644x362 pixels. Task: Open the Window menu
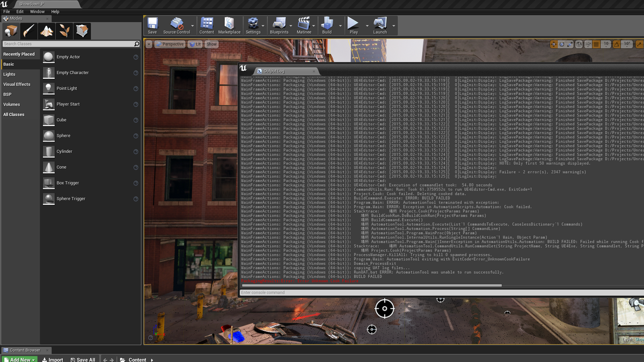click(x=37, y=11)
